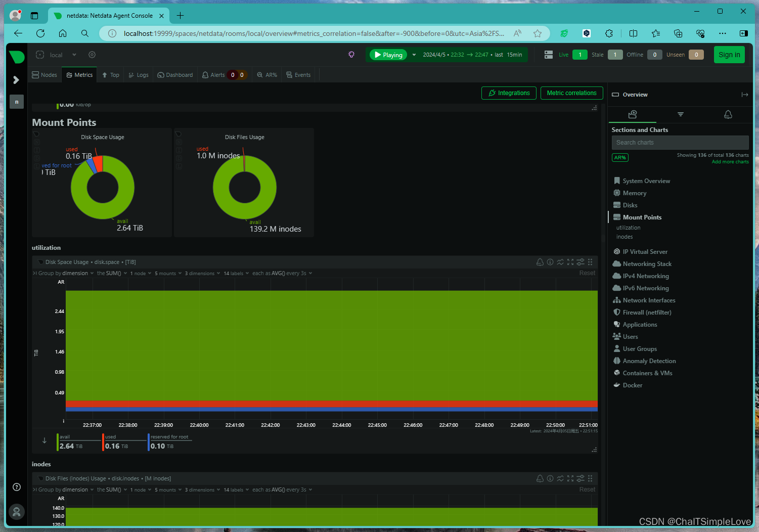This screenshot has width=759, height=532.
Task: Switch to the Top tab
Action: click(x=111, y=75)
